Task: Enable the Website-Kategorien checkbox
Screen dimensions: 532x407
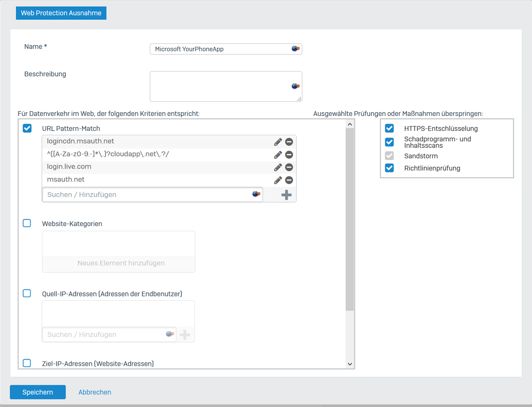Action: pos(27,223)
